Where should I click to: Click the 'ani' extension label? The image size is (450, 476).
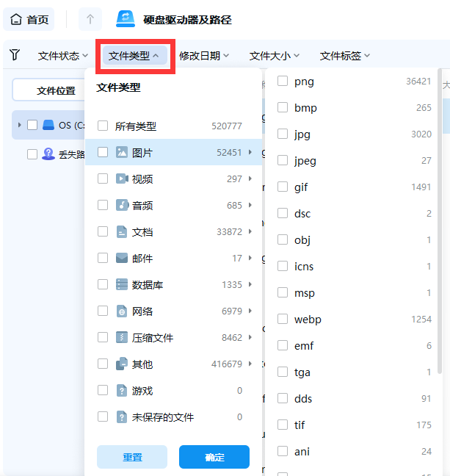point(302,452)
